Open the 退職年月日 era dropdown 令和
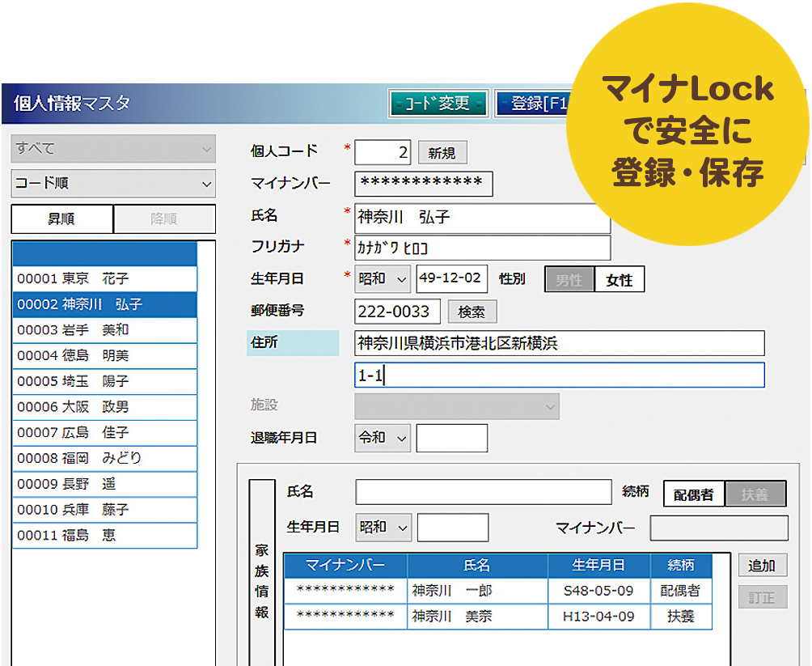812x666 pixels. pos(383,438)
